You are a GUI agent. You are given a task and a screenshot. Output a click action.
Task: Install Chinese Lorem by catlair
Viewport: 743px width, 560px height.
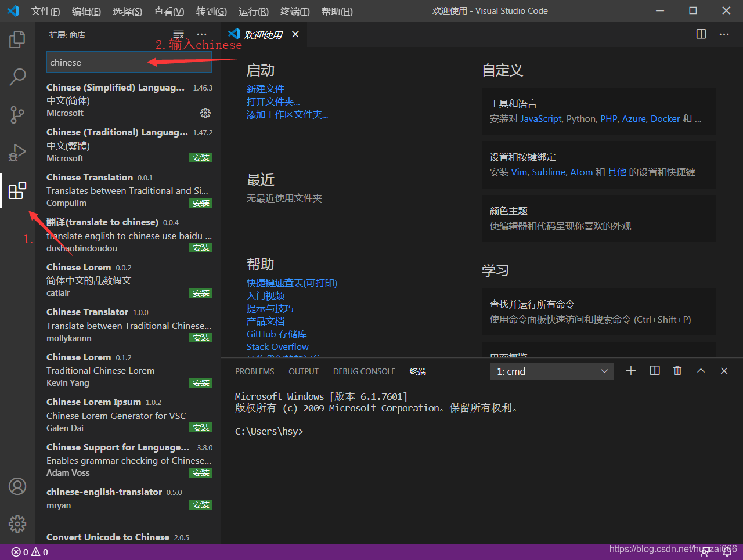point(201,293)
